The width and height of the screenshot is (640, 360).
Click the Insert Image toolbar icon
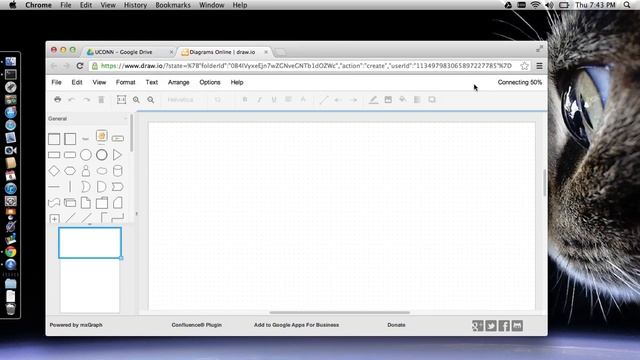388,100
